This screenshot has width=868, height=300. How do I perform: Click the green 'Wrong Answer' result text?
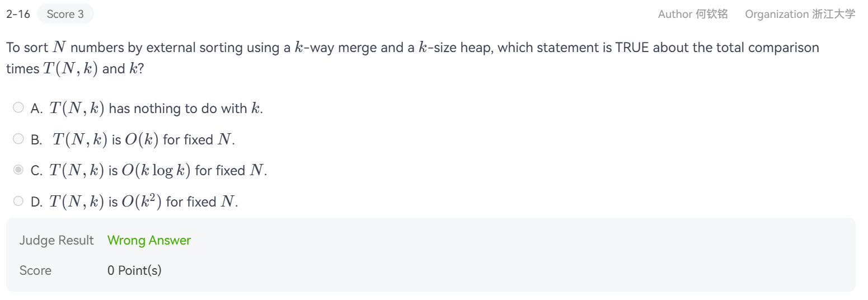point(149,240)
